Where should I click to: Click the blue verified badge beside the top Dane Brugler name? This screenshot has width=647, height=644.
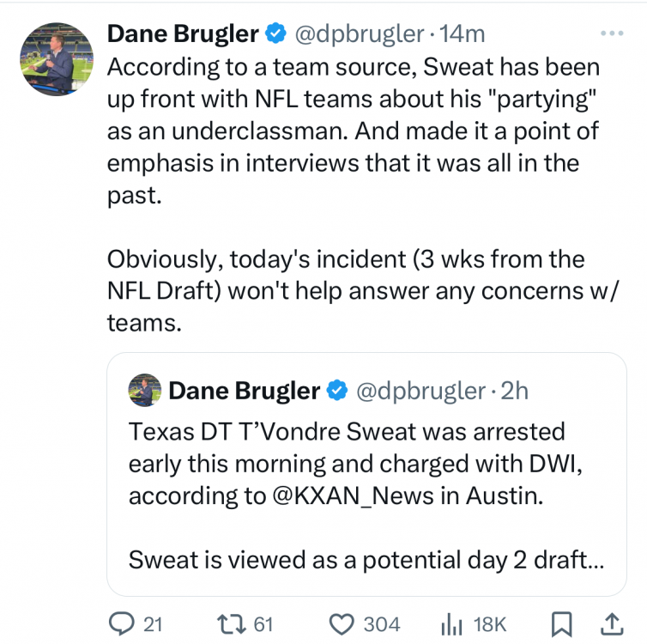coord(275,33)
